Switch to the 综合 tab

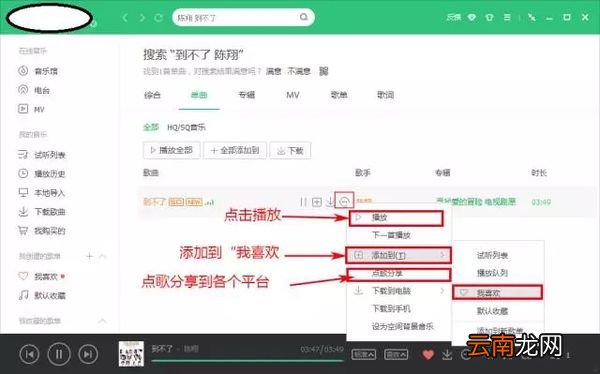click(152, 95)
